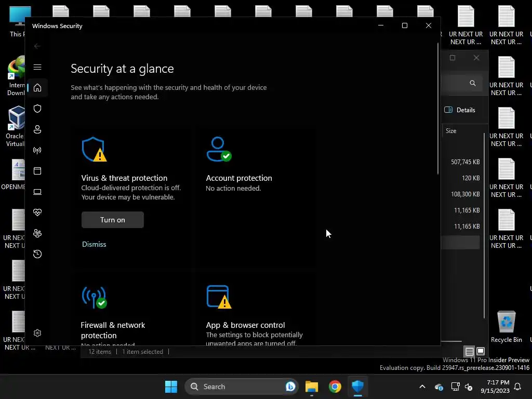Open Virus & threat protection heading

tap(124, 178)
